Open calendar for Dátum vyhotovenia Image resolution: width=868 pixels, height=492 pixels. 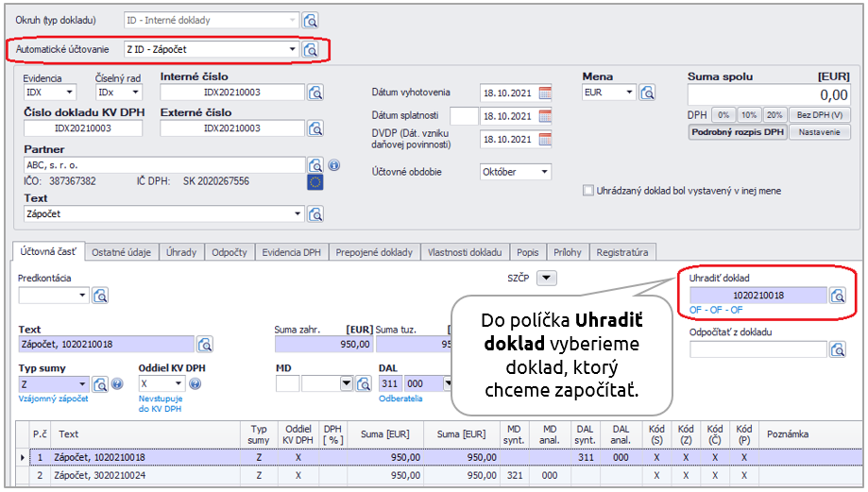pos(545,93)
